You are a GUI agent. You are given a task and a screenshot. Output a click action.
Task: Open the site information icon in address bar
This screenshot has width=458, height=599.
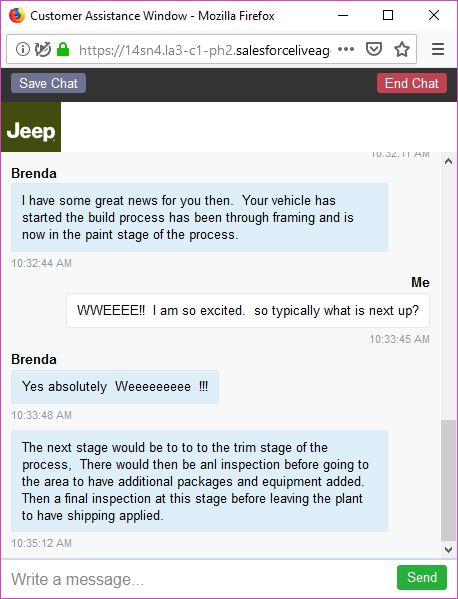(x=23, y=49)
